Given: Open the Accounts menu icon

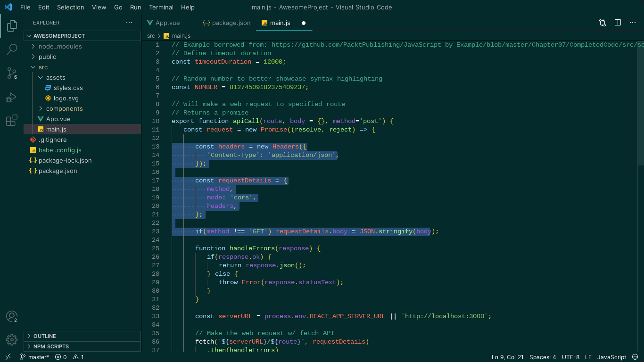Looking at the screenshot, I should pyautogui.click(x=12, y=316).
